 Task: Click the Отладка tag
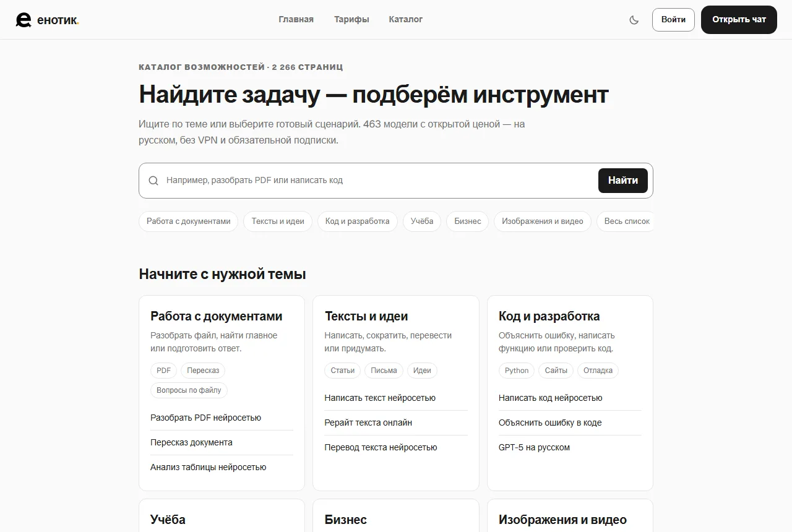click(598, 371)
